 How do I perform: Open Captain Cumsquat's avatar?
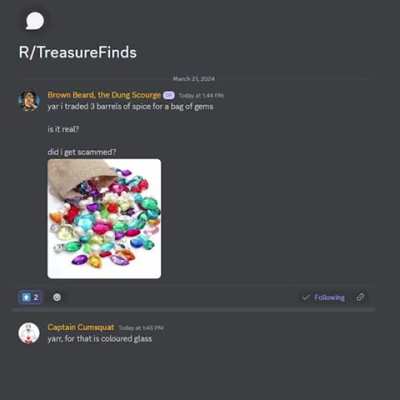(x=29, y=333)
